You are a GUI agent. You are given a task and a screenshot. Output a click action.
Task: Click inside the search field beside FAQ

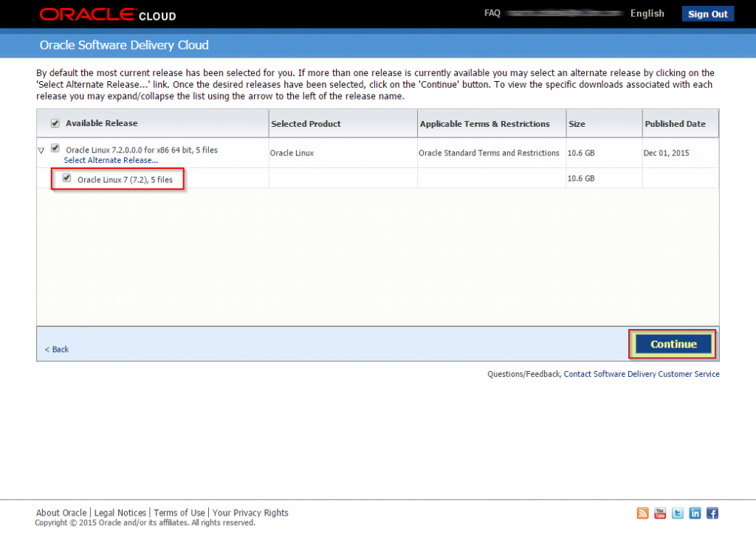click(563, 13)
